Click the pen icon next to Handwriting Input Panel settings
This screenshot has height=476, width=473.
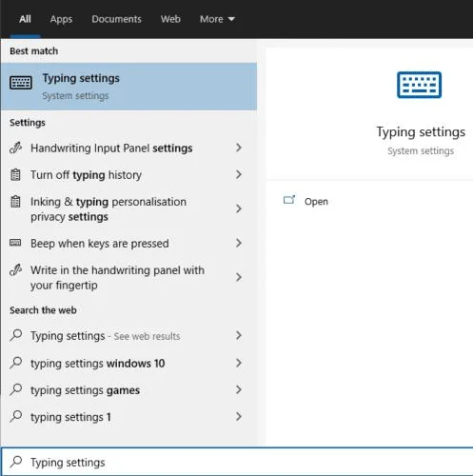point(15,148)
